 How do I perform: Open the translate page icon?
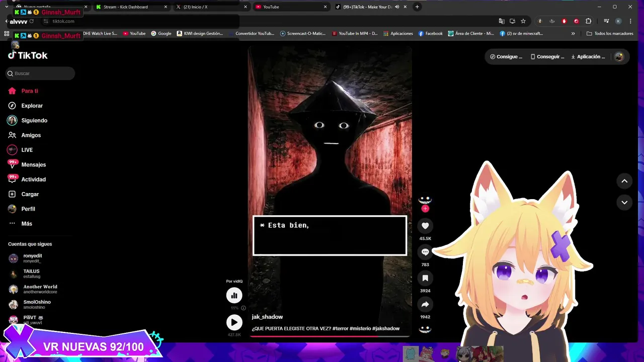tap(502, 21)
